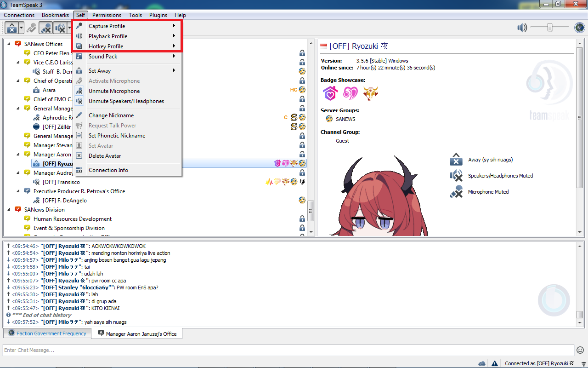Expand the Playback Profile submenu

[127, 36]
